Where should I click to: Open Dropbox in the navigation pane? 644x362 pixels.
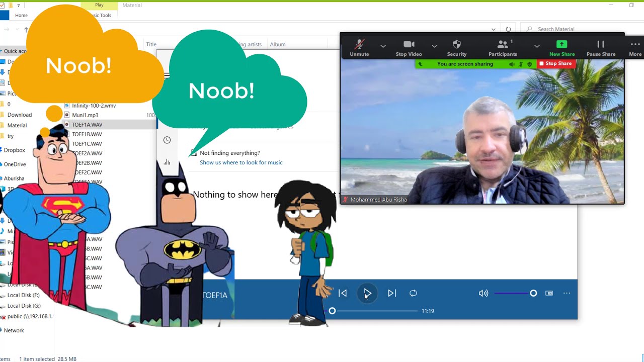tap(15, 150)
